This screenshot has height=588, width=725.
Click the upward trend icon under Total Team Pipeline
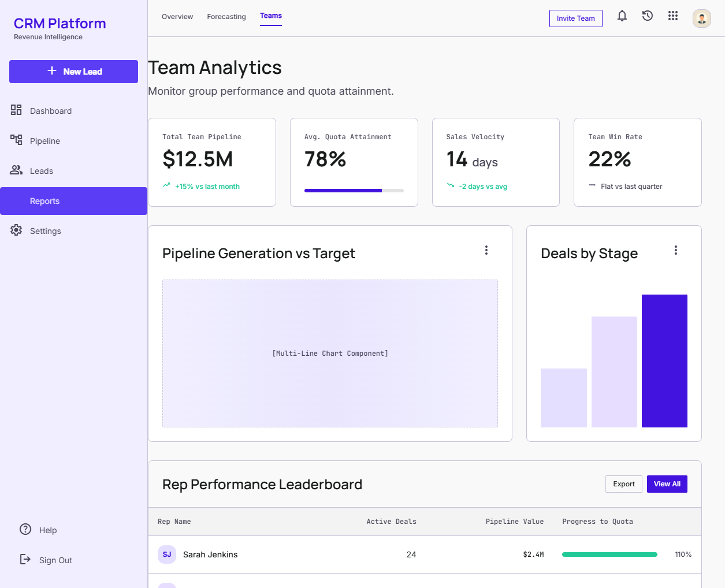166,185
